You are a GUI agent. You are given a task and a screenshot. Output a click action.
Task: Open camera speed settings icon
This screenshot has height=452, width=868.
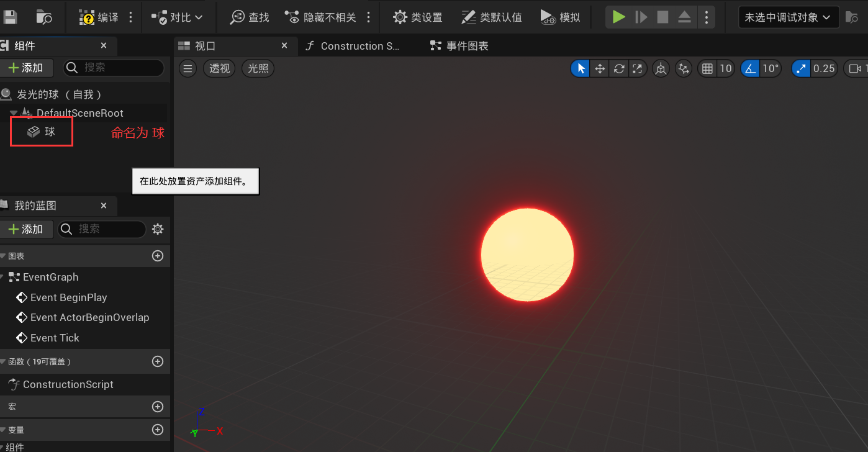click(x=856, y=68)
